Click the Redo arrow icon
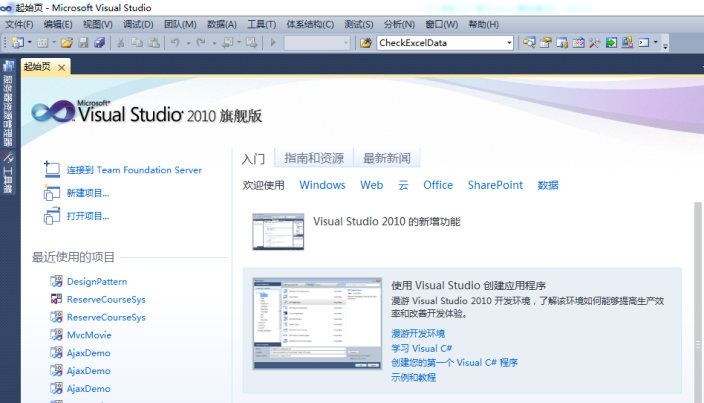 pyautogui.click(x=201, y=43)
